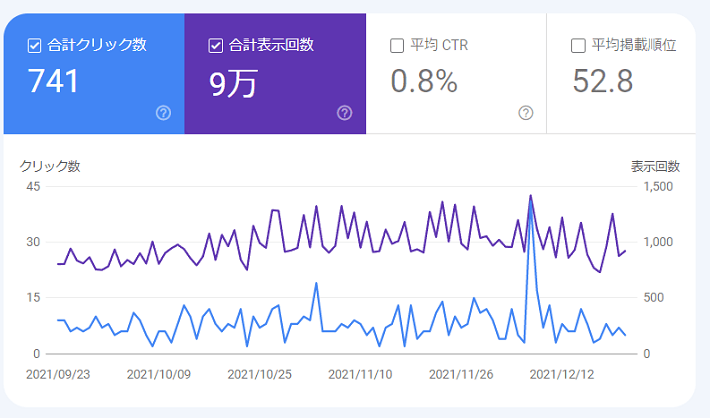The image size is (710, 418).
Task: Click the 9万 impressions value
Action: tap(233, 83)
